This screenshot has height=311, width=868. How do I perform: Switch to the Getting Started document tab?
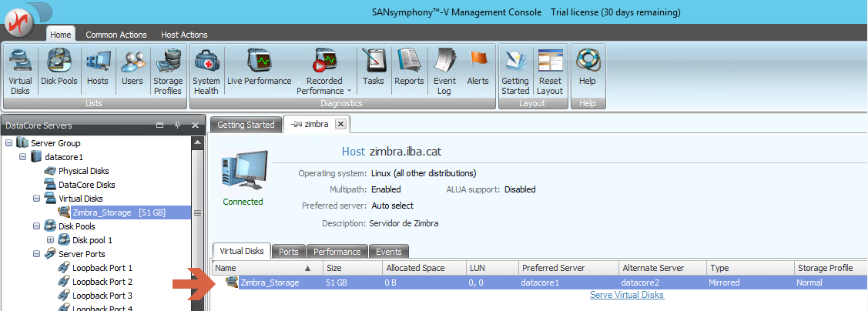246,125
